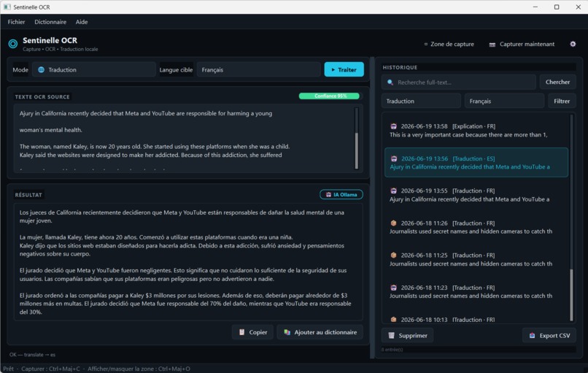Image resolution: width=588 pixels, height=373 pixels.
Task: Click 'Afficher/masquer la zone : Ctrl+Maj+O' hint
Action: (x=139, y=369)
